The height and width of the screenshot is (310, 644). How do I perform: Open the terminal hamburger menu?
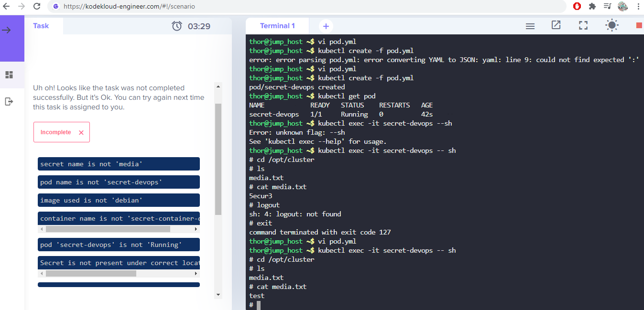click(x=530, y=26)
